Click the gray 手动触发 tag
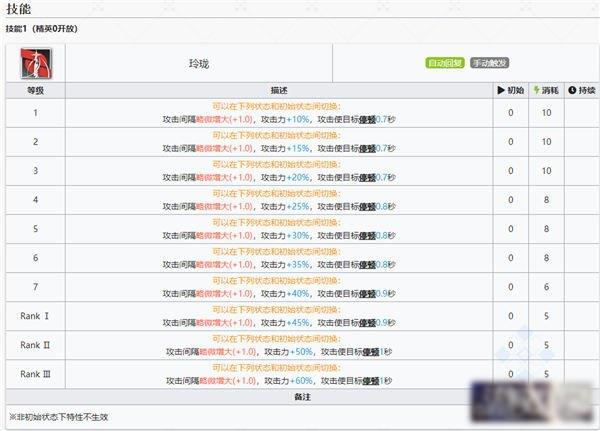This screenshot has width=600, height=431. (x=489, y=63)
